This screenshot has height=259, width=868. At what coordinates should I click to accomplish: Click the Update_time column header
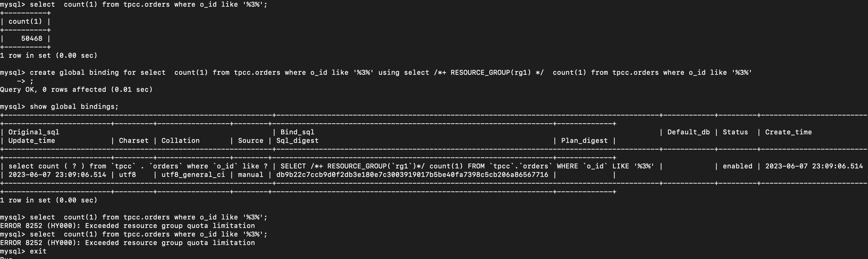point(32,141)
